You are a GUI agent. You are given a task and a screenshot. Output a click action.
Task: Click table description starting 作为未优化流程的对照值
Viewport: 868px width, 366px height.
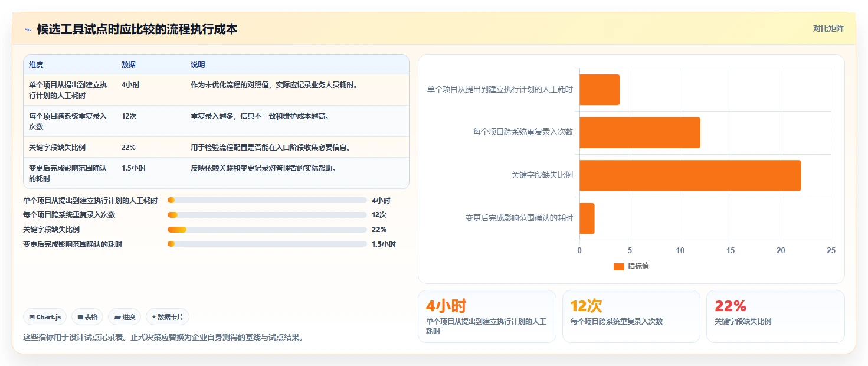[274, 85]
